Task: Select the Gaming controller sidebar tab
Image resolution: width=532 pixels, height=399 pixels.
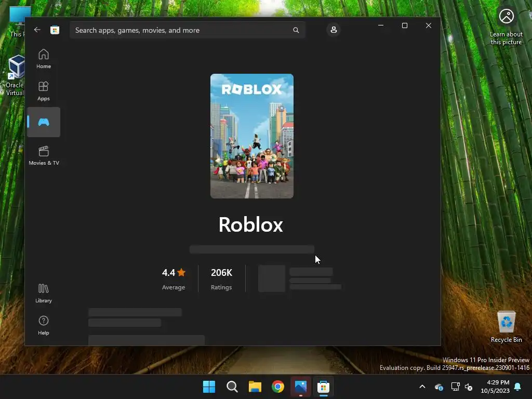Action: [44, 122]
